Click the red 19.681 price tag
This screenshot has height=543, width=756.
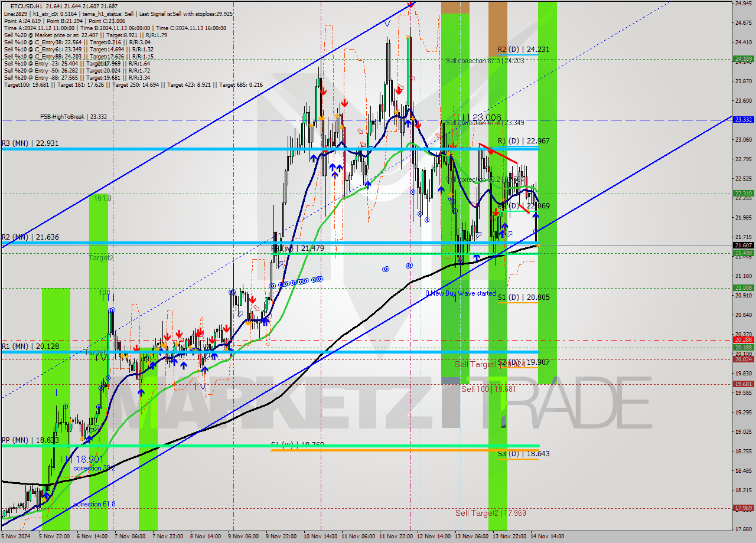pos(743,384)
